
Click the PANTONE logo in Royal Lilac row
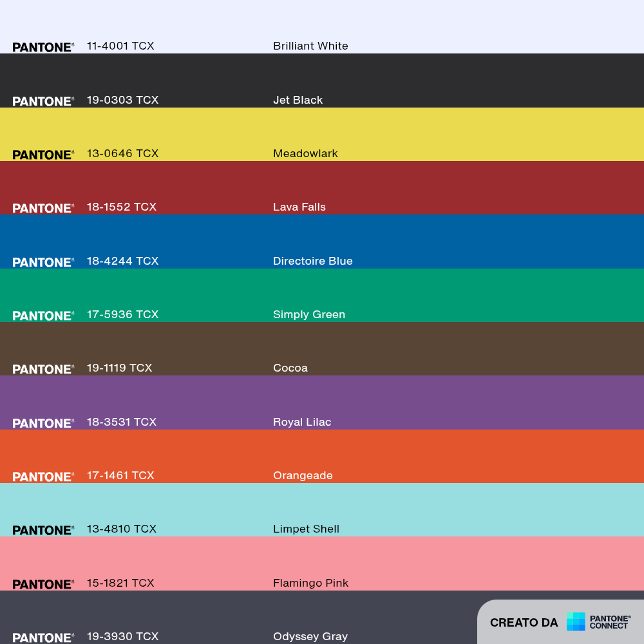pyautogui.click(x=44, y=424)
